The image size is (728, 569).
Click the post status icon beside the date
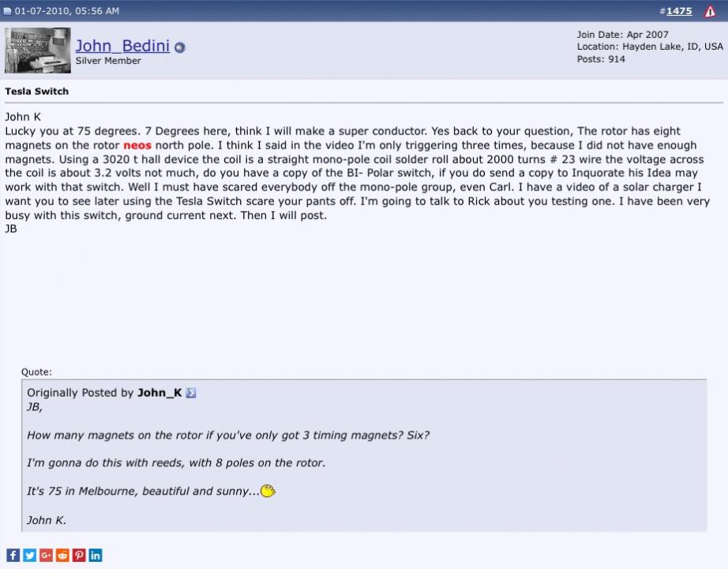point(7,11)
